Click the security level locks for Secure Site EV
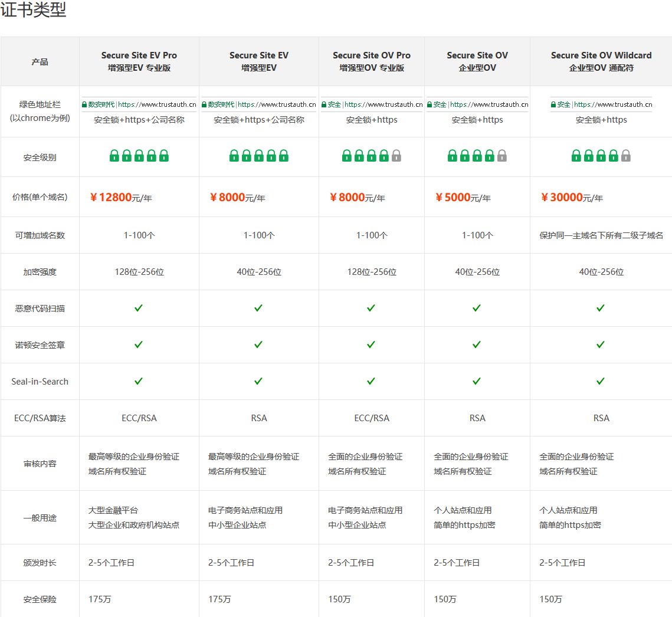The width and height of the screenshot is (672, 617). tap(259, 156)
